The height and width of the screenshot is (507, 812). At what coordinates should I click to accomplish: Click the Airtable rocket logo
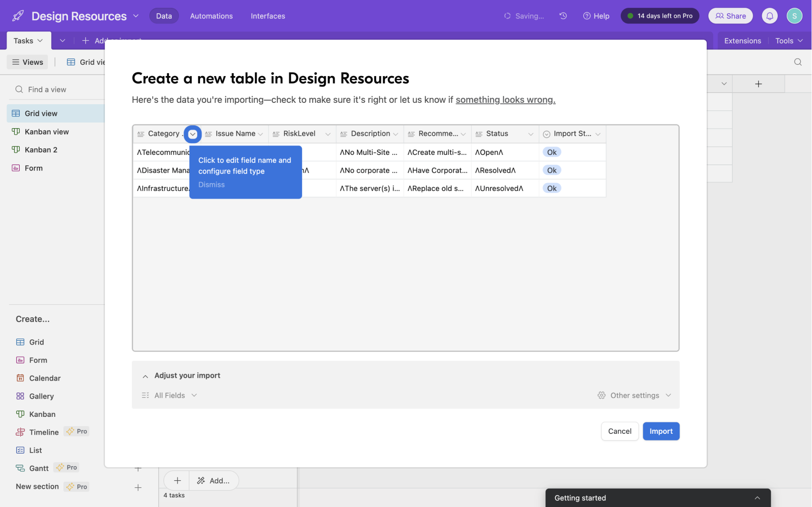pos(17,15)
